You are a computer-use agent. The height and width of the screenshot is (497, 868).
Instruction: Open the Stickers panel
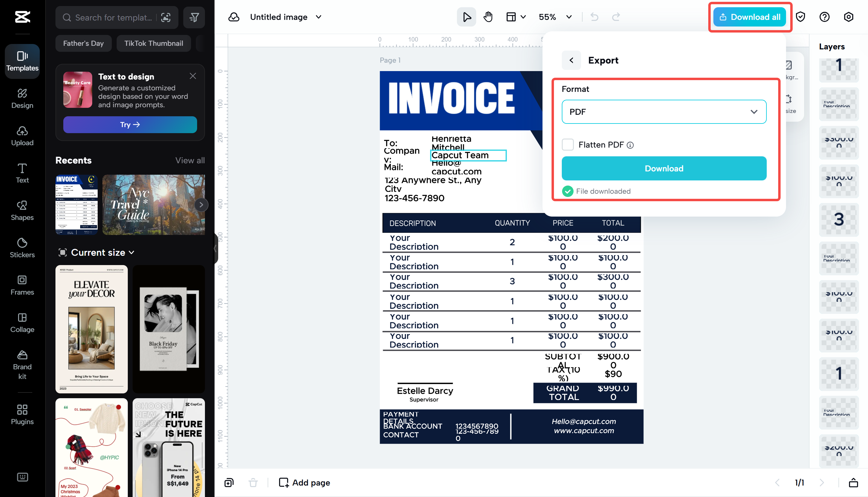22,248
